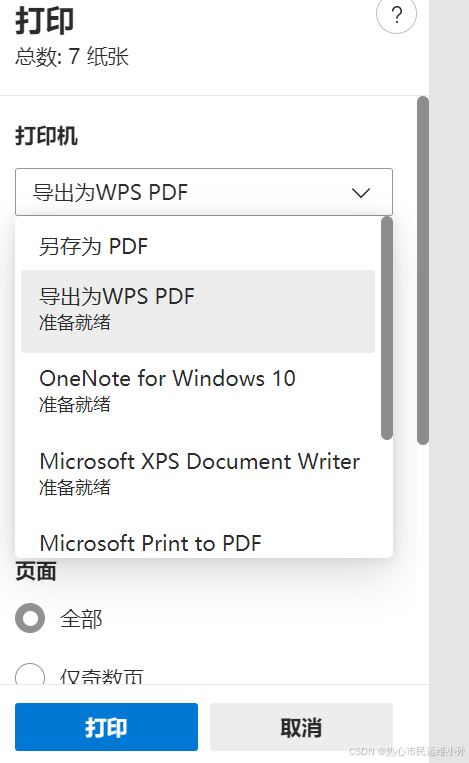
Task: Click the 取消 cancel button
Action: tap(301, 727)
